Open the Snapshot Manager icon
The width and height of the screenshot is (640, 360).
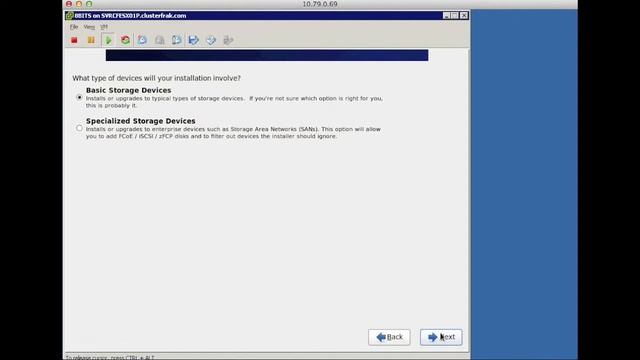[x=177, y=40]
